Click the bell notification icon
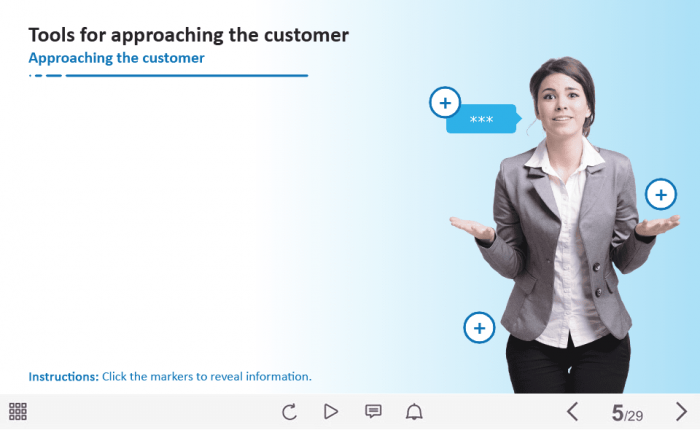700x430 pixels. pos(414,411)
